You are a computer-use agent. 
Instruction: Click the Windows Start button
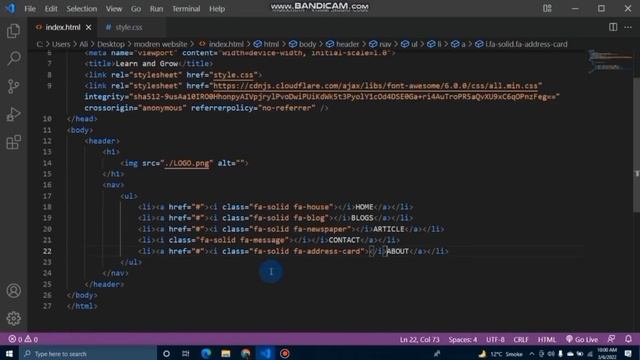click(x=9, y=353)
